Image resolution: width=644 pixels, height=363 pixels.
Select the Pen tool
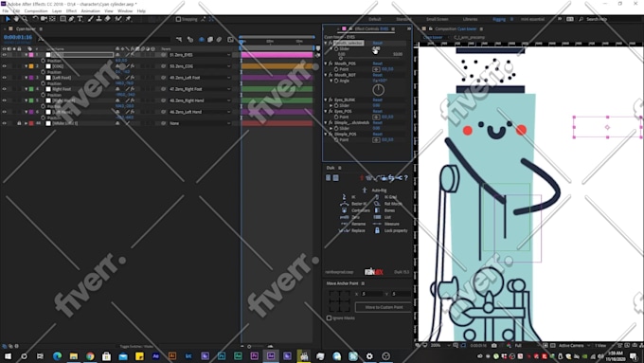pos(71,19)
